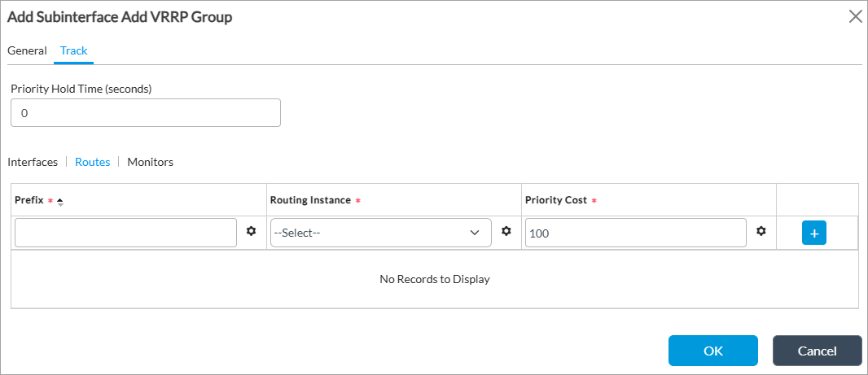Click the Priority Cost field showing 100

point(635,233)
